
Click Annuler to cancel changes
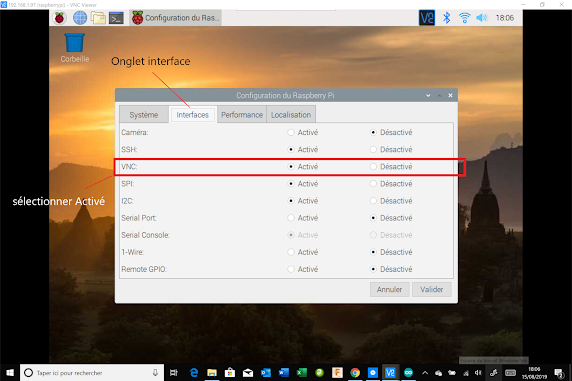tap(389, 289)
